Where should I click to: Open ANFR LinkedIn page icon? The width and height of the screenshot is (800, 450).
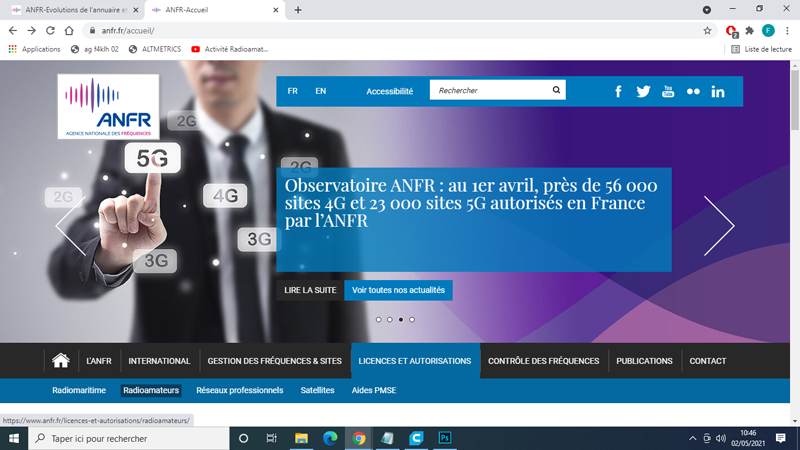click(x=718, y=91)
